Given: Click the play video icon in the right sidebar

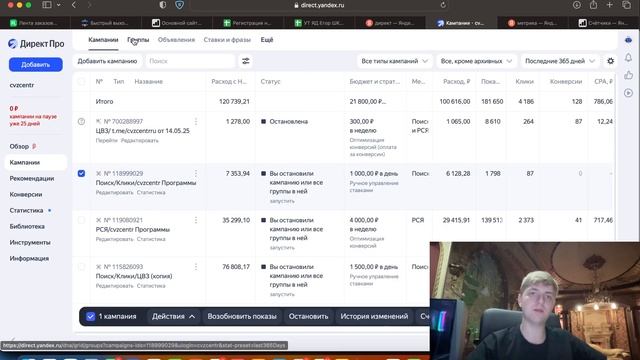Looking at the screenshot, I should 629,93.
